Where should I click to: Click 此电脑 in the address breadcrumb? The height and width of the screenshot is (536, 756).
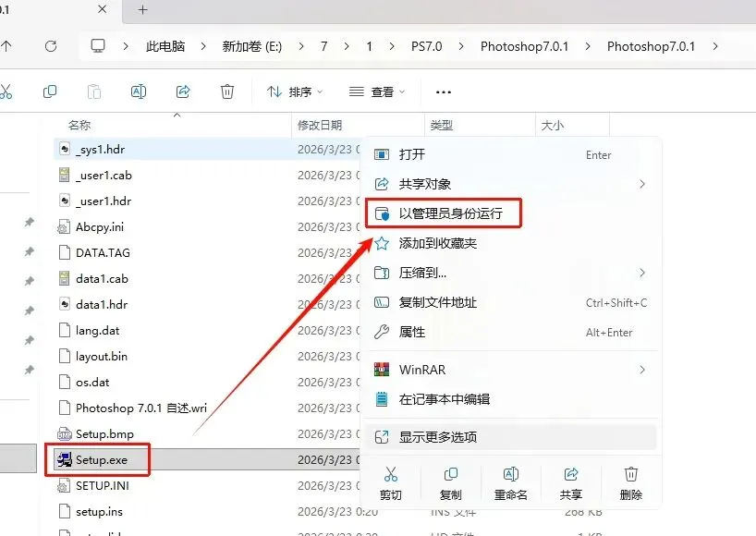point(165,46)
